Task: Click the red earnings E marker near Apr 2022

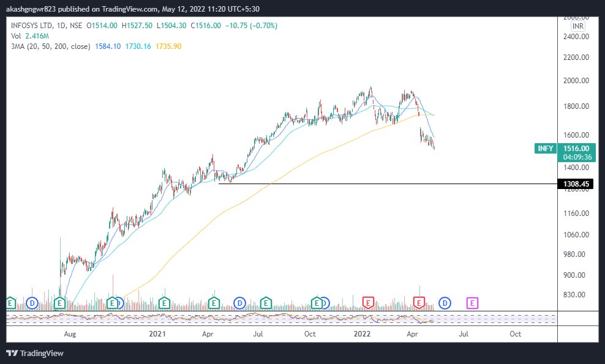Action: click(x=419, y=303)
